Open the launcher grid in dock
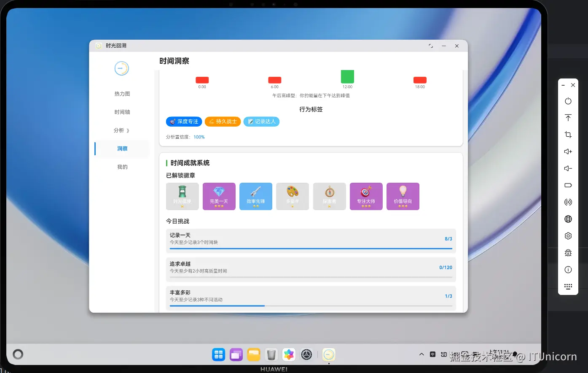Image resolution: width=588 pixels, height=373 pixels. coord(219,355)
